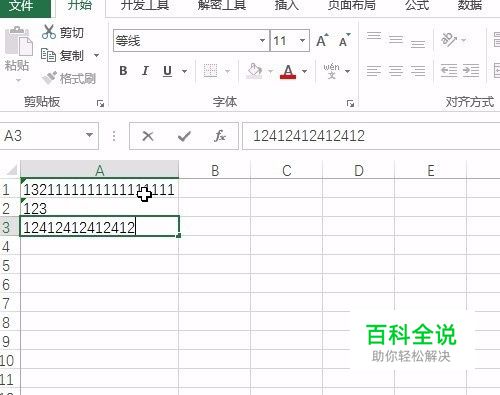Apply red font color
Image resolution: width=500 pixels, height=395 pixels.
tap(288, 71)
